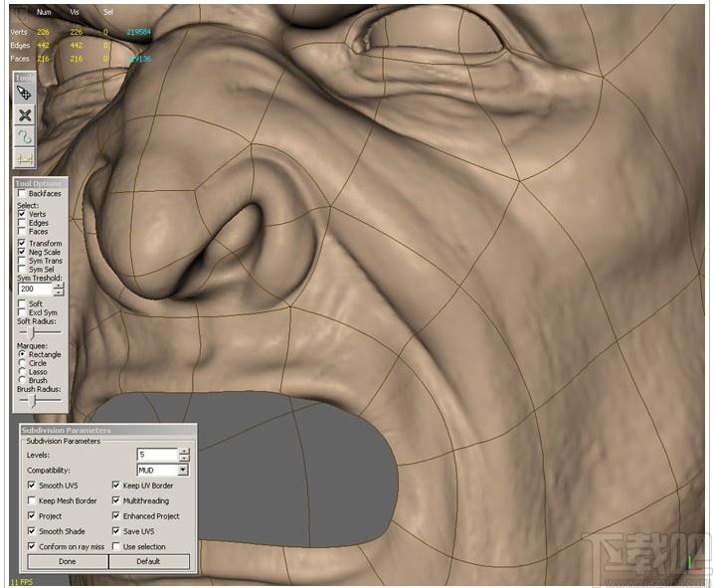Screen dimensions: 715x588
Task: Adjust the Soft Radius slider
Action: pyautogui.click(x=32, y=332)
